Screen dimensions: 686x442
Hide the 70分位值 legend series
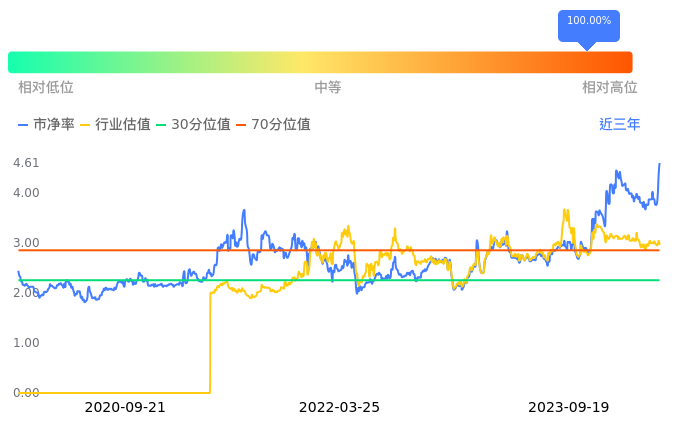pos(273,125)
